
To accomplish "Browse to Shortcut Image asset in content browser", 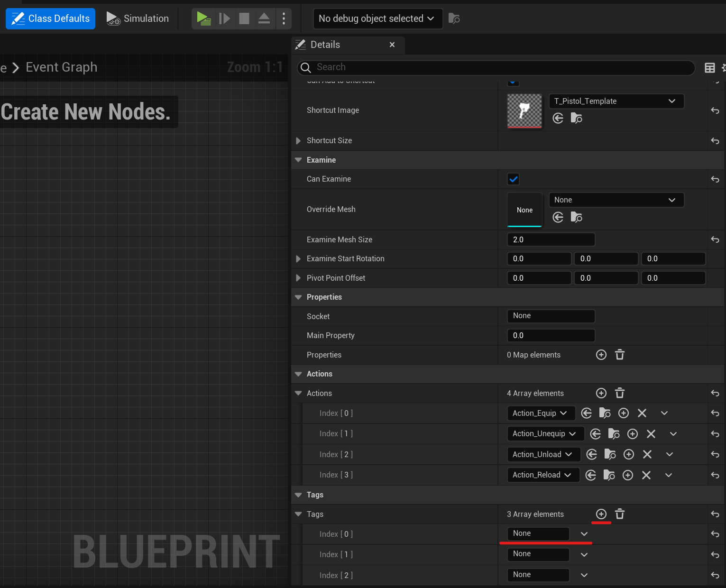I will 577,118.
